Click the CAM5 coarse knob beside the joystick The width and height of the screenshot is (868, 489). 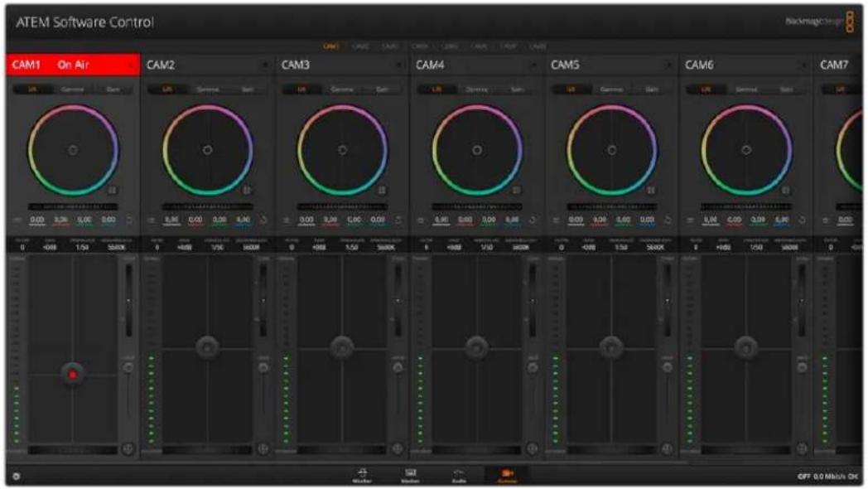pos(668,367)
